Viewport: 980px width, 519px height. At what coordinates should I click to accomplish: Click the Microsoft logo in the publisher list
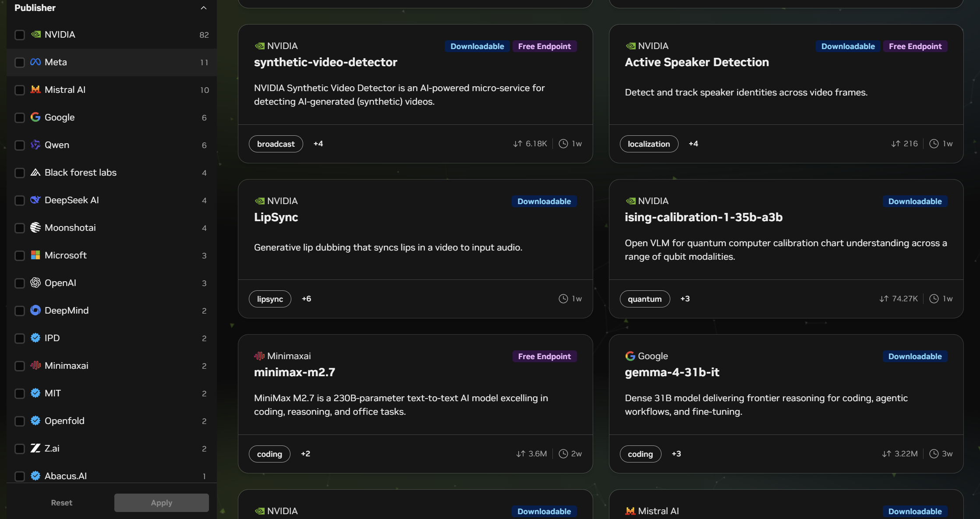pos(35,255)
